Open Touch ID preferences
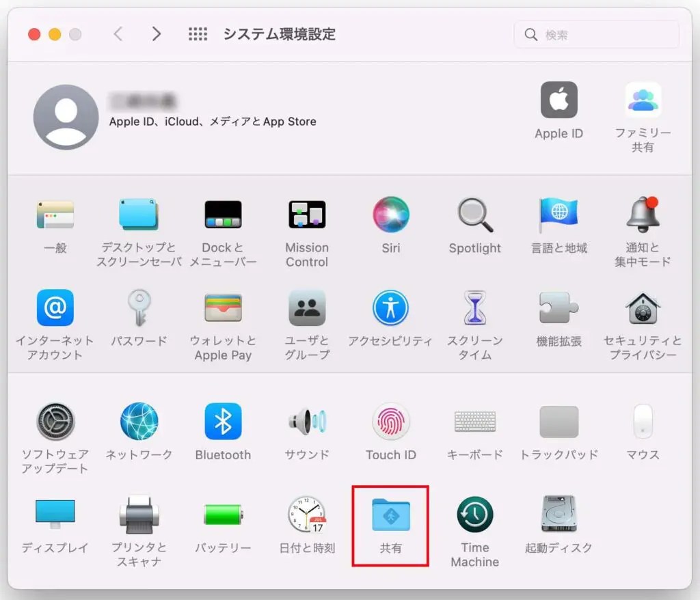The height and width of the screenshot is (600, 700). tap(390, 422)
